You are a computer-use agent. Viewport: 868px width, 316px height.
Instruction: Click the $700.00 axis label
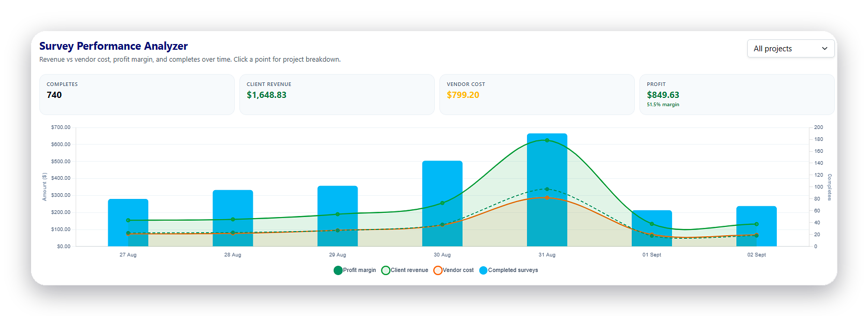click(61, 127)
